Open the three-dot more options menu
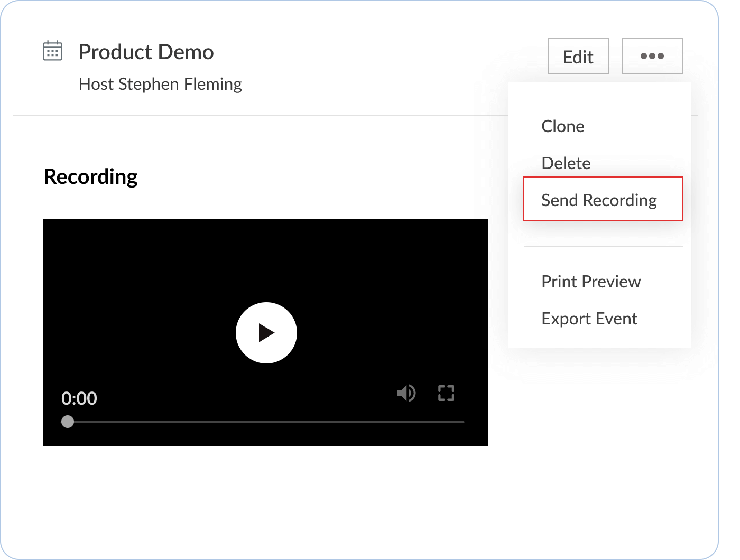 pos(652,56)
